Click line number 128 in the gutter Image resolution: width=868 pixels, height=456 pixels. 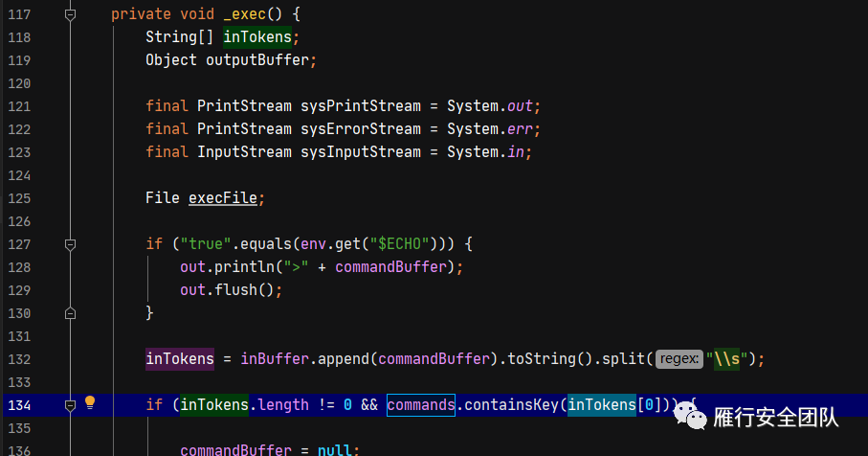(x=19, y=267)
